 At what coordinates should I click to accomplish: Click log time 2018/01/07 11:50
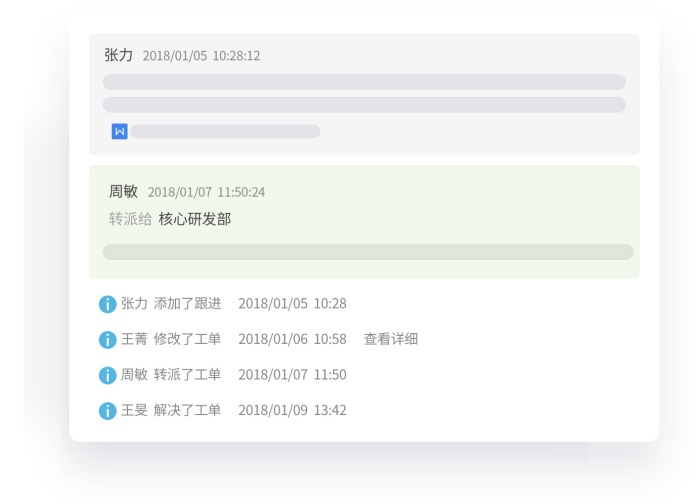[292, 375]
